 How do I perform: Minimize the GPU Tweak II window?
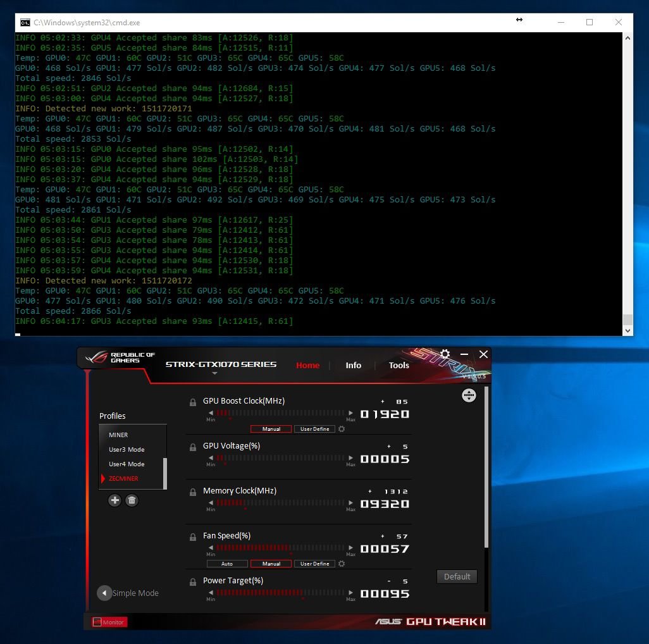point(464,354)
